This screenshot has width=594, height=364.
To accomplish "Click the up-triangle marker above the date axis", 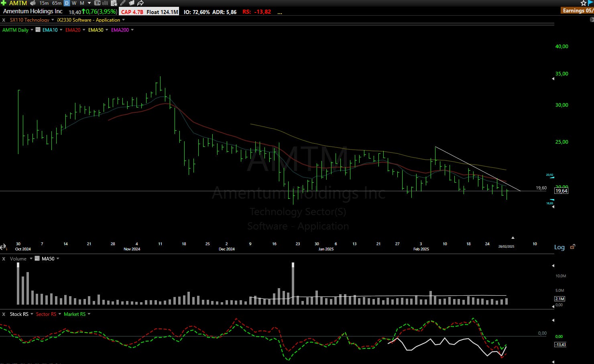I will point(513,238).
